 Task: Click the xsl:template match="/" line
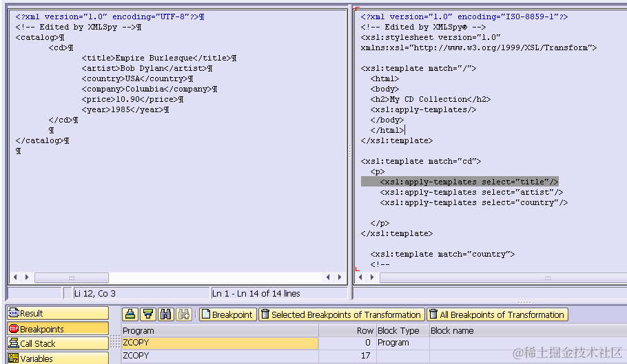[418, 68]
